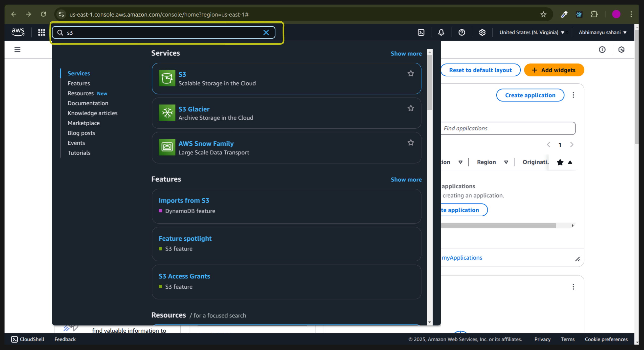Viewport: 644px width, 350px height.
Task: Click the AWS logo home icon
Action: (x=18, y=32)
